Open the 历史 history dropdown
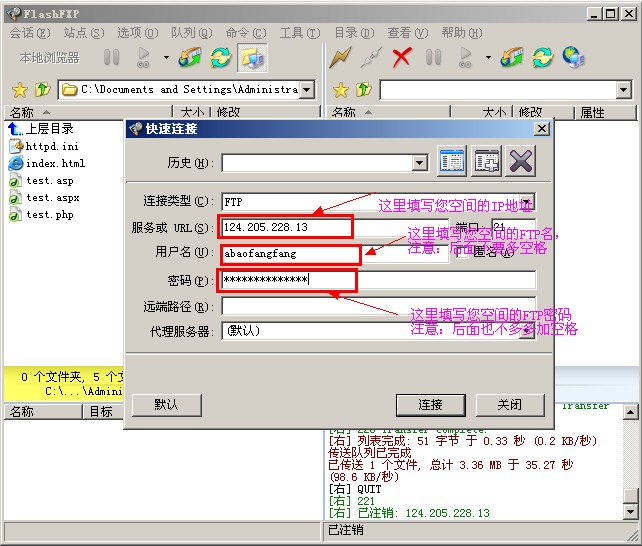Viewport: 642px width, 546px height. click(x=420, y=163)
